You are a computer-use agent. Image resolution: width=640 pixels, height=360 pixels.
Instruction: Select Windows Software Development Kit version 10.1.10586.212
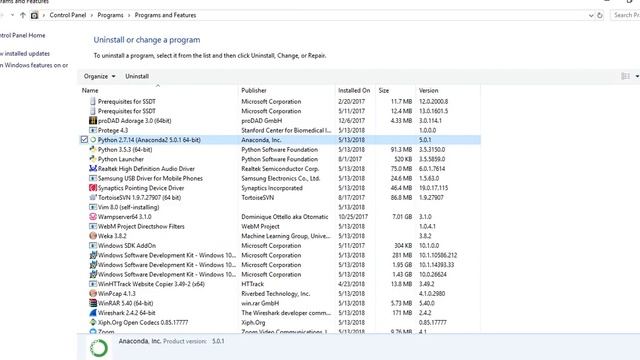click(x=280, y=255)
